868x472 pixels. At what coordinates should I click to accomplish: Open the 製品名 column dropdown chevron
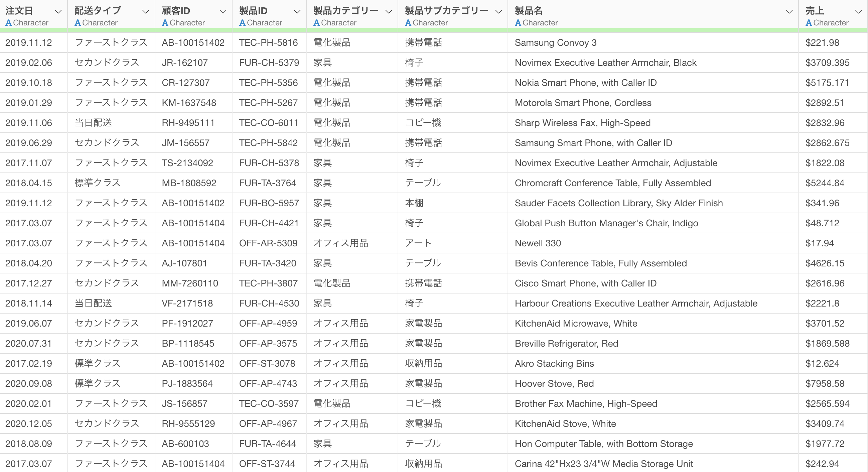coord(789,12)
